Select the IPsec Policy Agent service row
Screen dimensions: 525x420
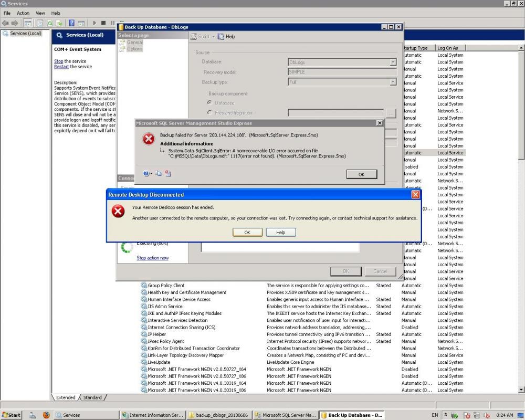[303, 341]
